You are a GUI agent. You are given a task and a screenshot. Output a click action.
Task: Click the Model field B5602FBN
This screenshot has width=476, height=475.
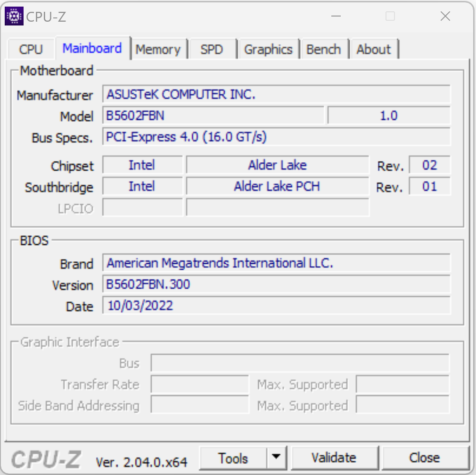point(213,116)
